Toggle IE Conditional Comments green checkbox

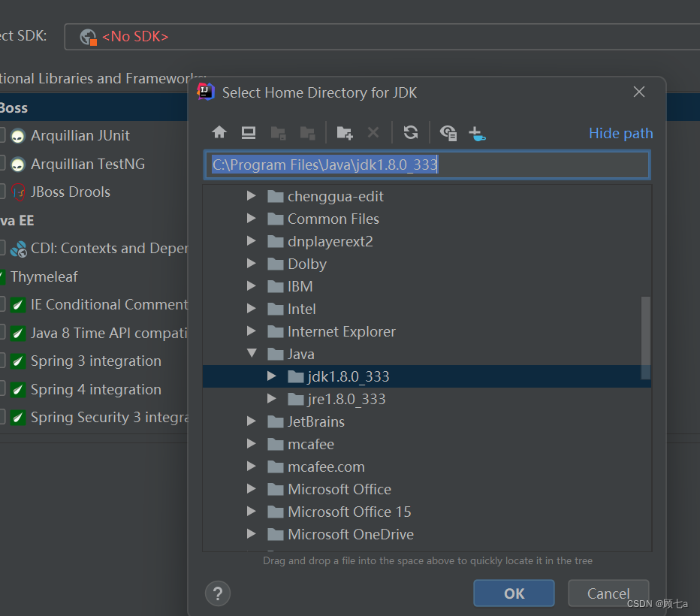click(18, 305)
